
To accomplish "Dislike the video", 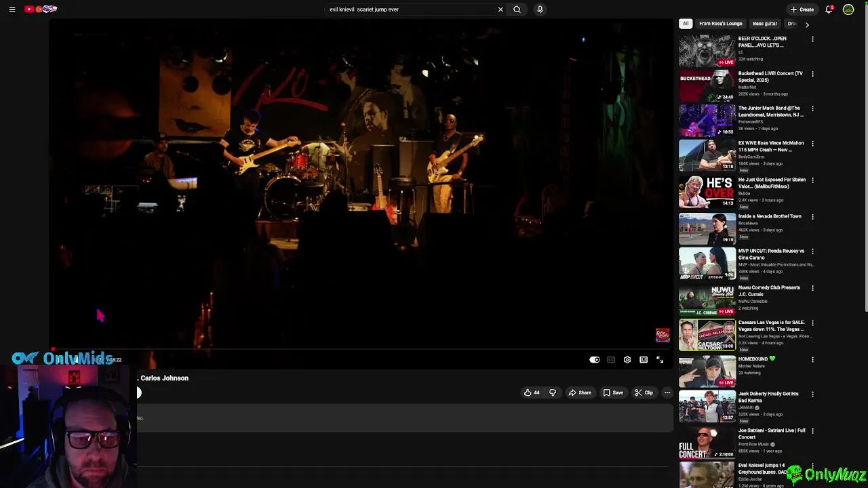I will point(553,392).
